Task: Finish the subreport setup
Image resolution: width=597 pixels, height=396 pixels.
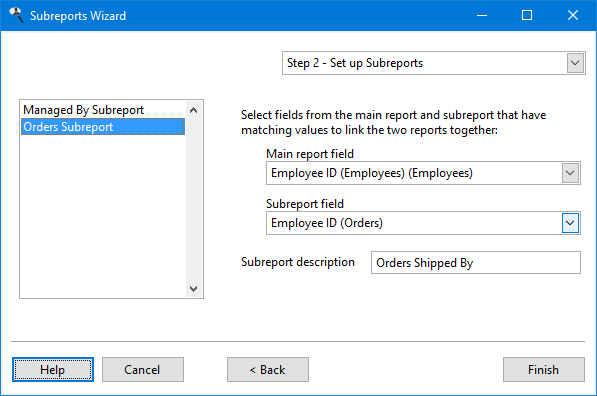Action: (544, 369)
